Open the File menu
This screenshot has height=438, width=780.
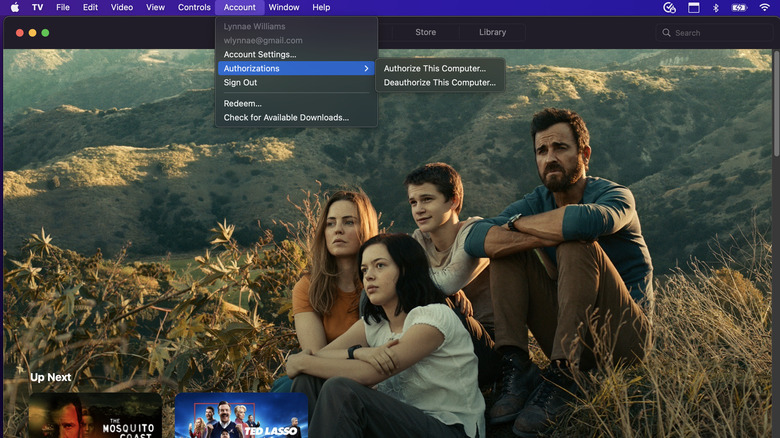coord(63,7)
